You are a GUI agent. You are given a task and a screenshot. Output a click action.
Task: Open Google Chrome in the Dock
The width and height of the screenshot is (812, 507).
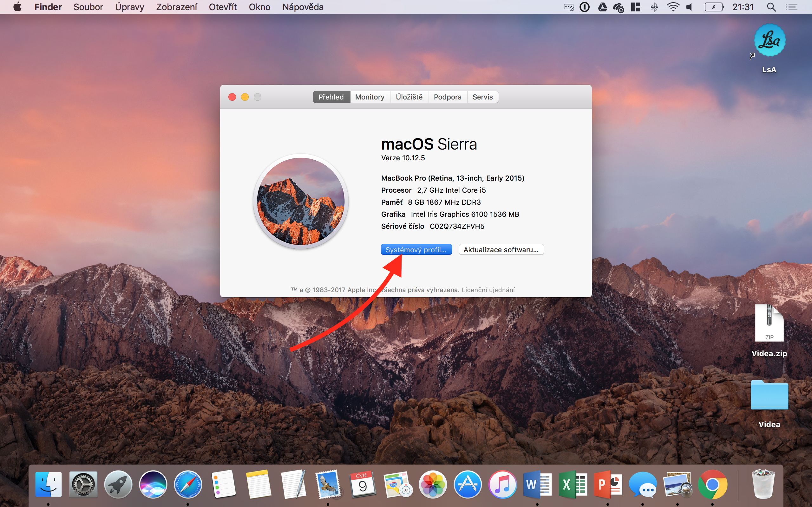[x=712, y=485]
